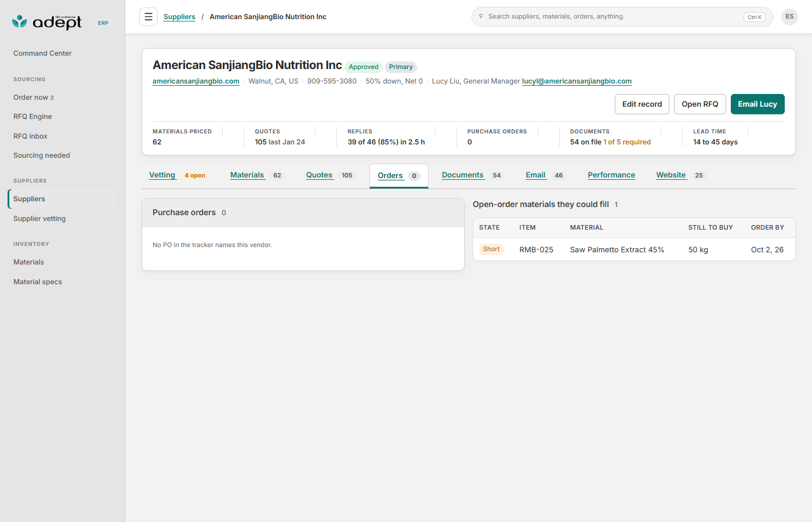Click the '39 of 46 (85%) in 2.5 h' replies
The width and height of the screenshot is (812, 522).
[386, 142]
